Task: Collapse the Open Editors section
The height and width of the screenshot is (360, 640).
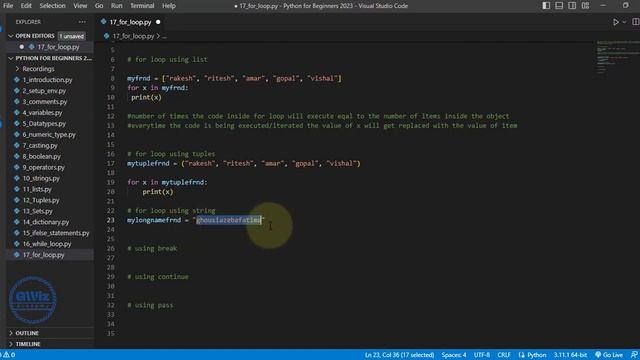Action: (35, 36)
